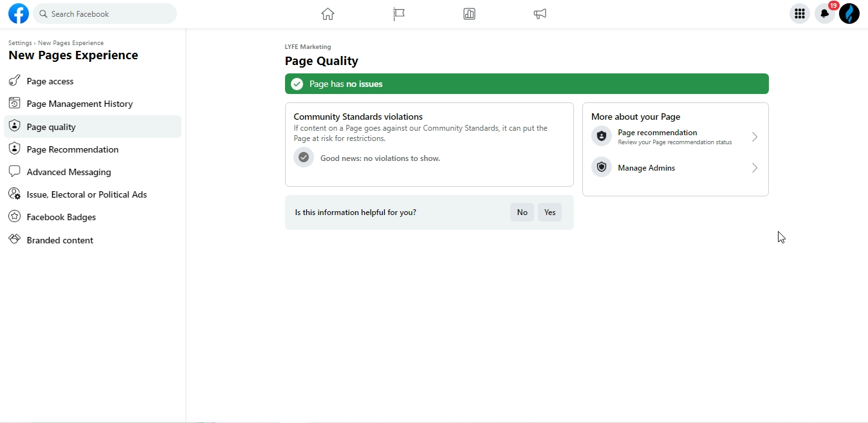Viewport: 868px width, 423px height.
Task: Click the New Pages Experience sidebar title
Action: click(73, 55)
